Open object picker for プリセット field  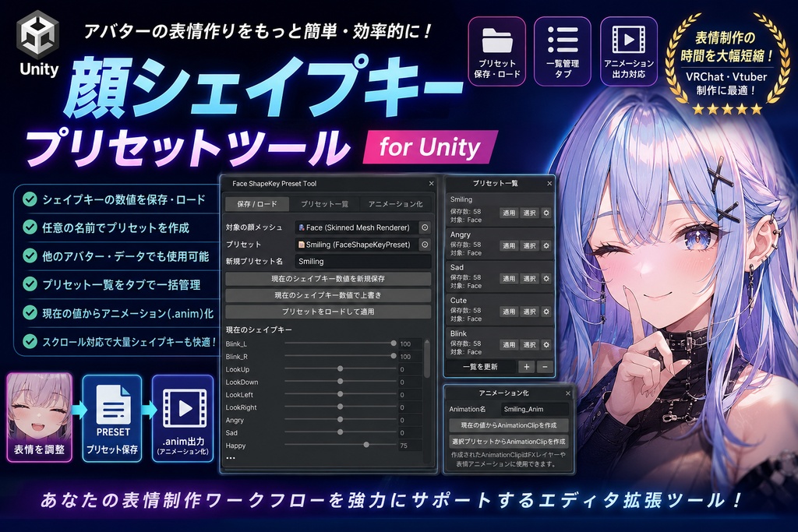pos(425,245)
